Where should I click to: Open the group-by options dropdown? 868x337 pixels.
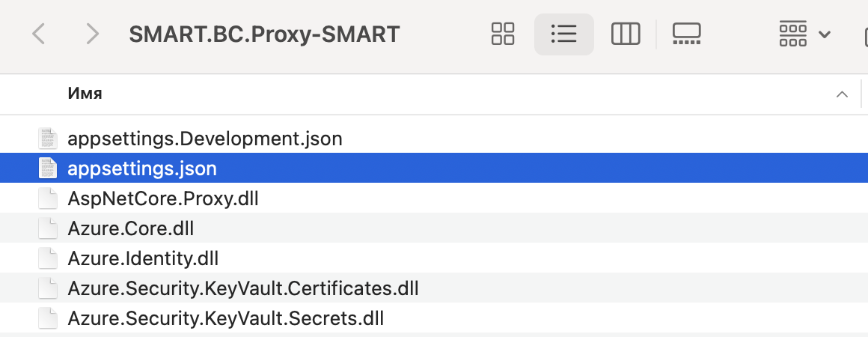(804, 34)
